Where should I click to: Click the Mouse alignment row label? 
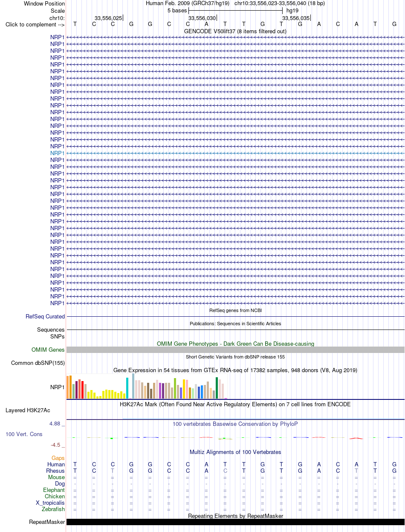click(x=56, y=477)
